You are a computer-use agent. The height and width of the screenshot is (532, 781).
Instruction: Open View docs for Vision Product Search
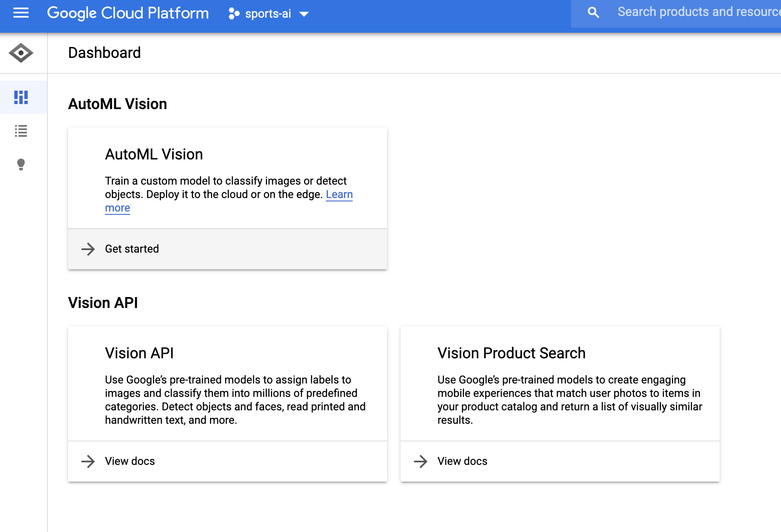pyautogui.click(x=462, y=461)
